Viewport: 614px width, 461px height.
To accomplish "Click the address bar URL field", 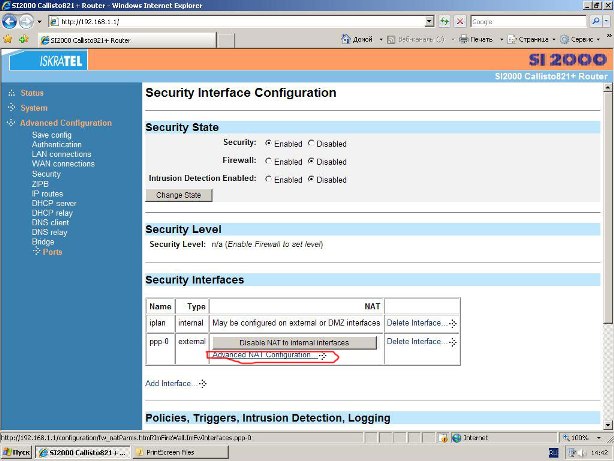I will (x=237, y=22).
